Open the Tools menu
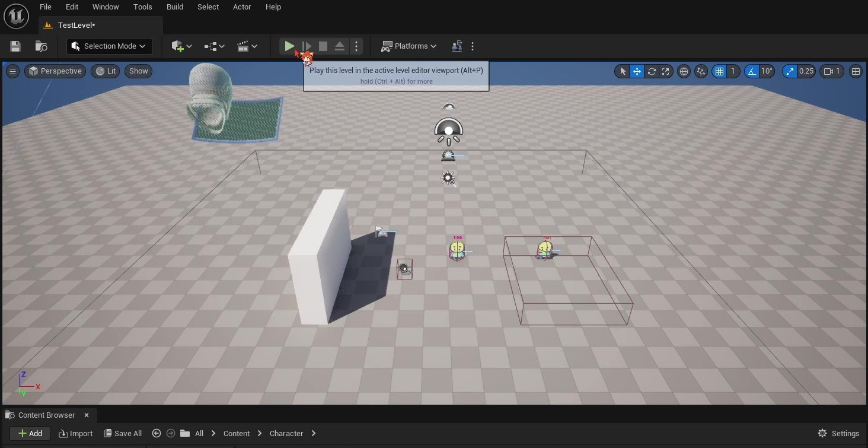The width and height of the screenshot is (868, 448). 143,7
